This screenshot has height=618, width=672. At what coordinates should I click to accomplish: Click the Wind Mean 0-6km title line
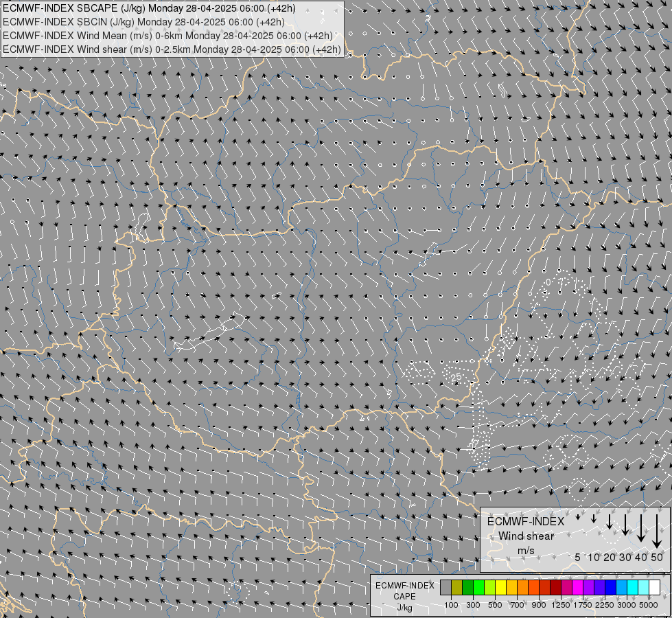click(167, 36)
